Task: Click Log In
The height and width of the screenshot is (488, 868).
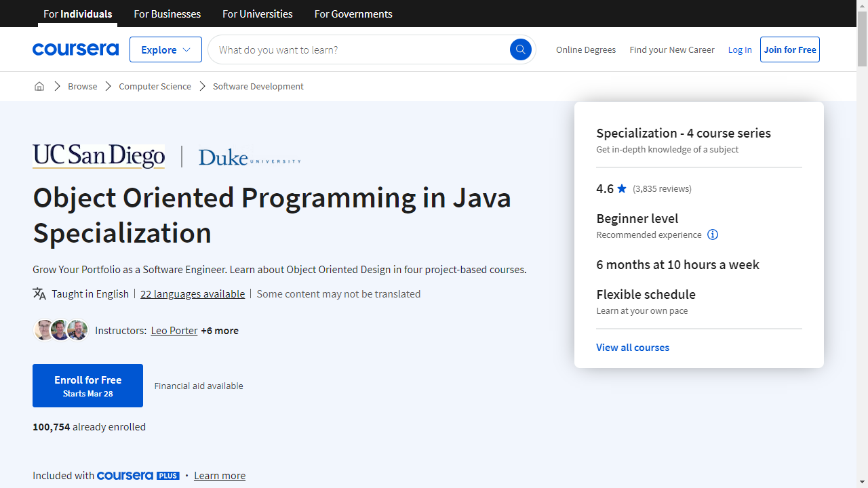Action: 740,49
